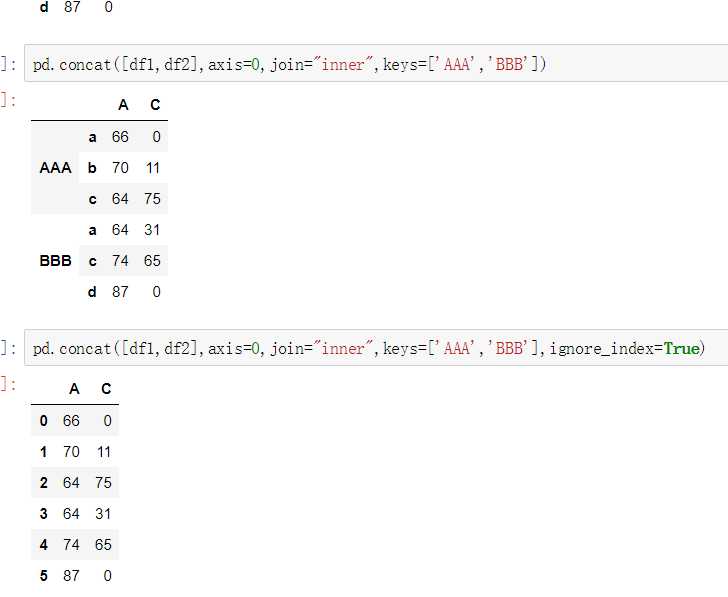The width and height of the screenshot is (728, 597).
Task: Click row index 2 in bottom table
Action: tap(44, 483)
